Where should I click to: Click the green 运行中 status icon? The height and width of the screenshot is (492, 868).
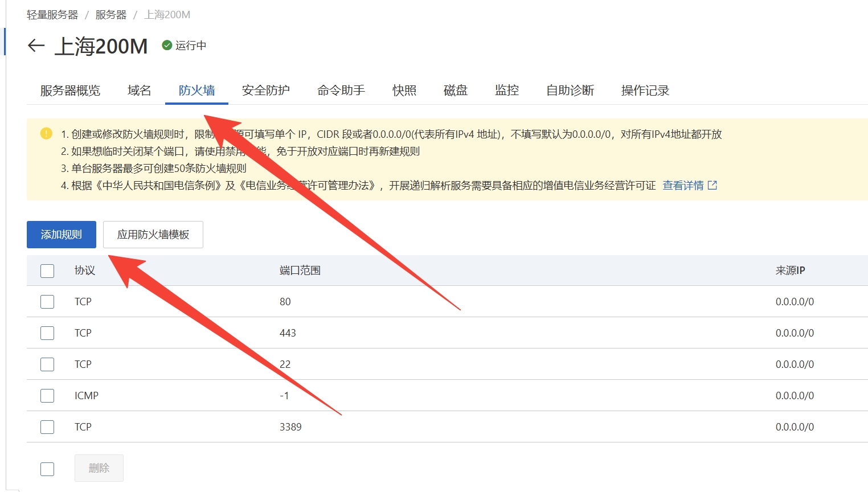167,46
